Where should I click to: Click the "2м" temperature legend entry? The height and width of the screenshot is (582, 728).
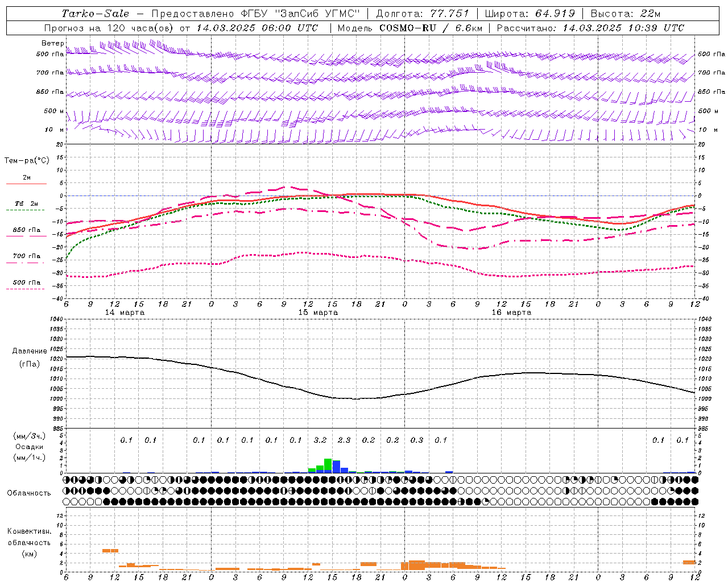[x=27, y=177]
